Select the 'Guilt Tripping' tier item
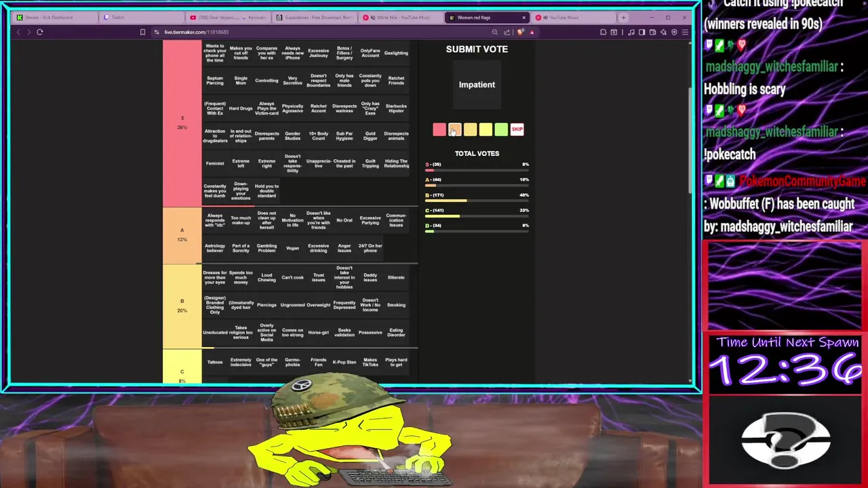 [x=370, y=163]
